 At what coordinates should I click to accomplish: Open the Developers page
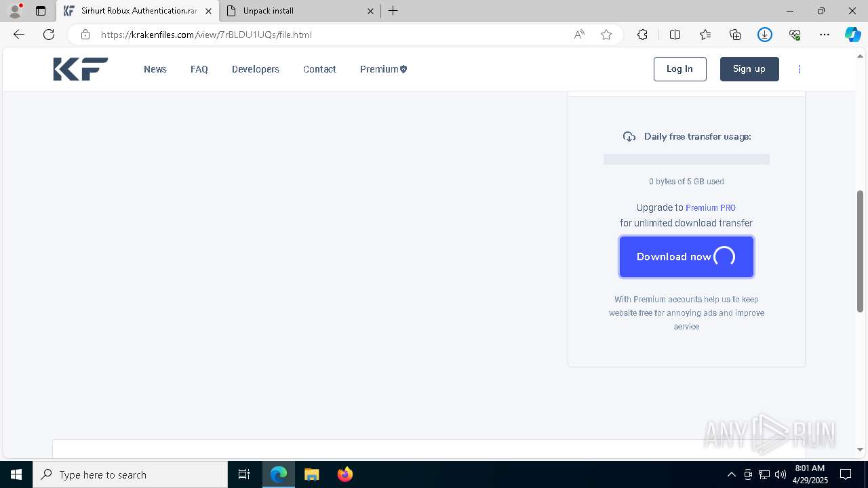tap(256, 69)
